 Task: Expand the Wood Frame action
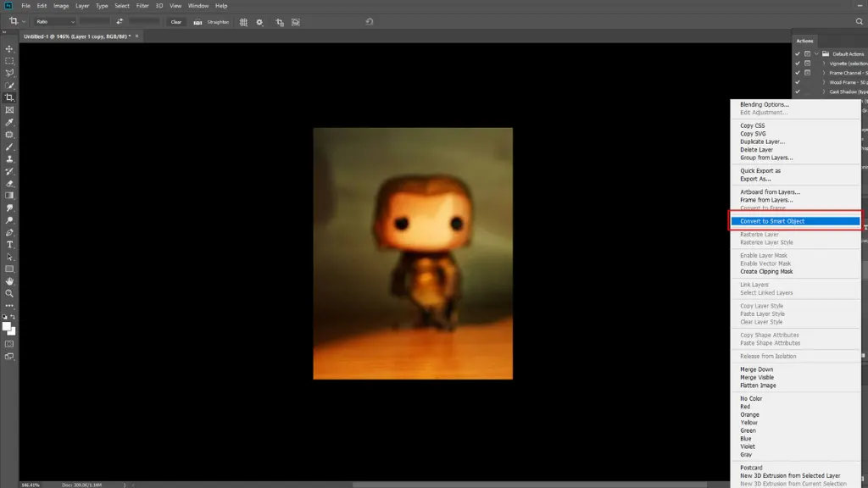tap(824, 82)
